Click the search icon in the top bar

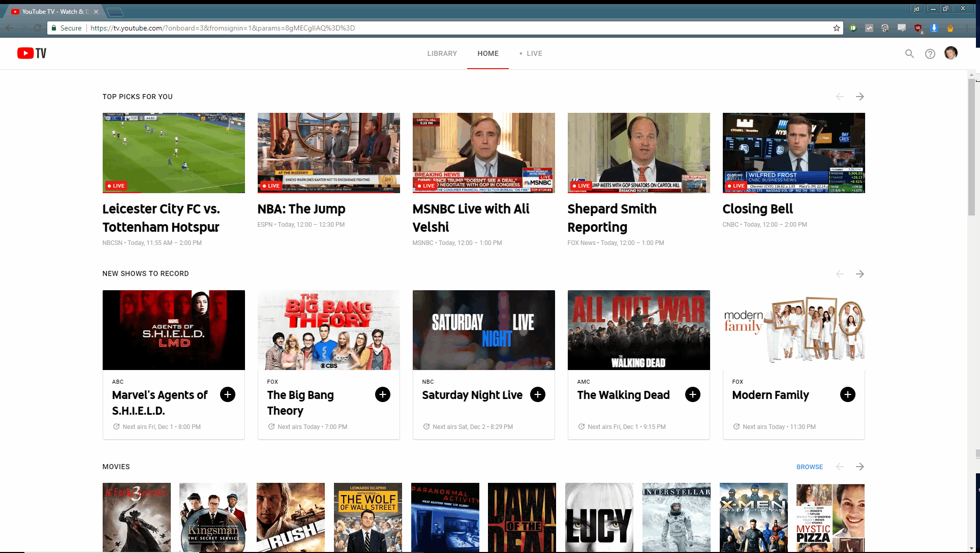tap(909, 53)
